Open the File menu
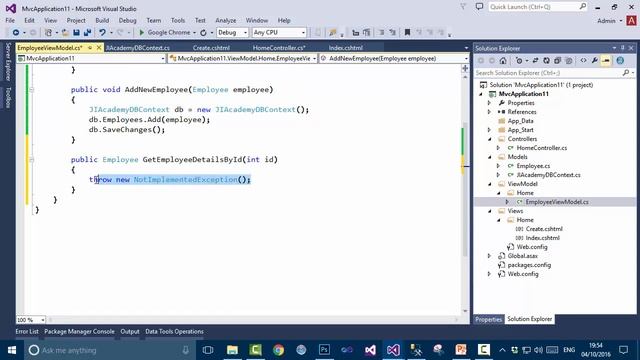The width and height of the screenshot is (640, 360). (10, 20)
